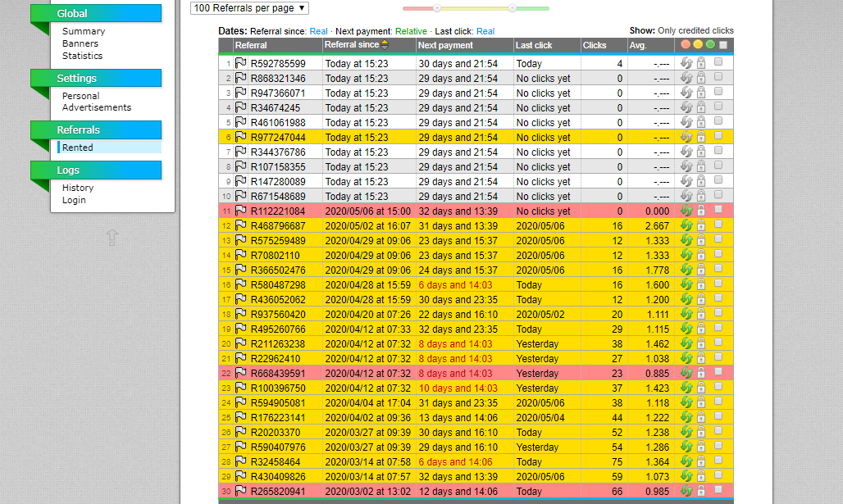Viewport: 843px width, 504px height.
Task: Open History logs
Action: pos(78,188)
